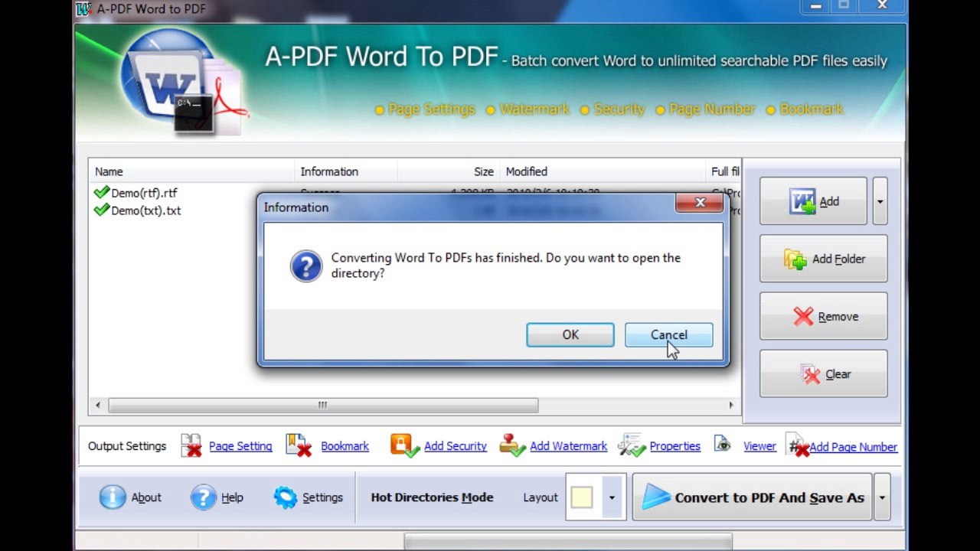Click the Add Security lock icon

coord(404,445)
